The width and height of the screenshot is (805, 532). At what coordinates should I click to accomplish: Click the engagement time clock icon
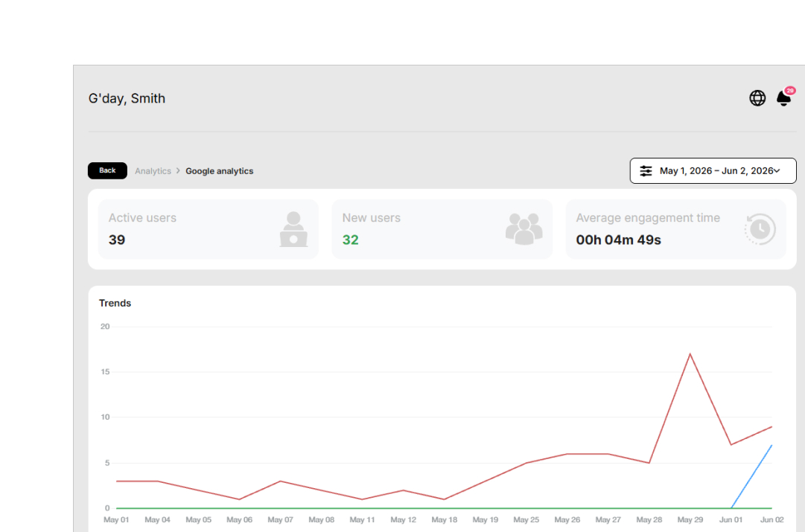point(760,229)
